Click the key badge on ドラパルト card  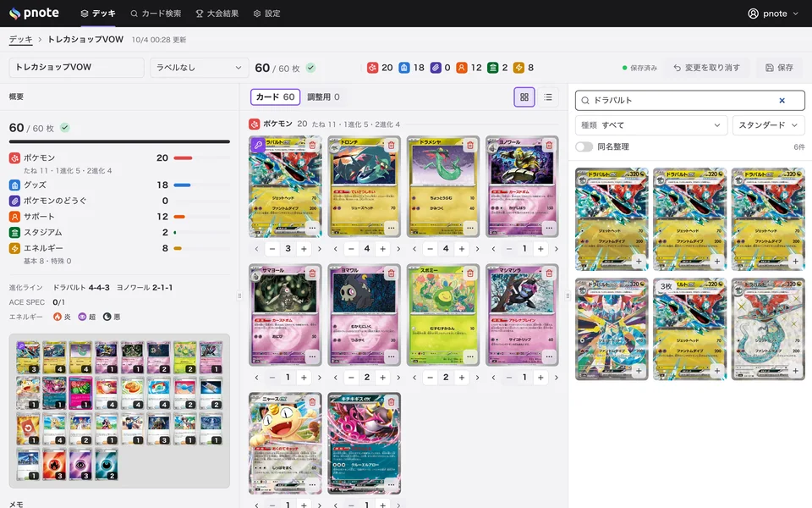[x=258, y=145]
